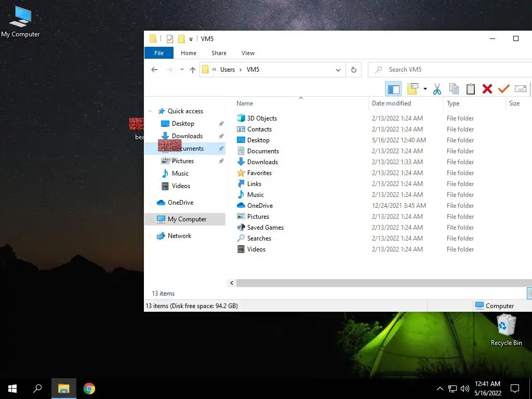Viewport: 532px width, 399px height.
Task: Open the dropdown arrow beside the New folder icon
Action: point(425,89)
